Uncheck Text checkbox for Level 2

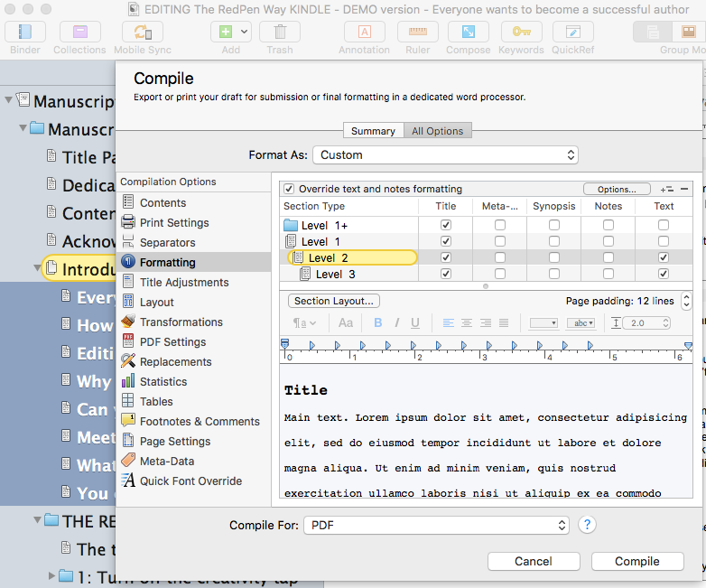[x=664, y=257]
